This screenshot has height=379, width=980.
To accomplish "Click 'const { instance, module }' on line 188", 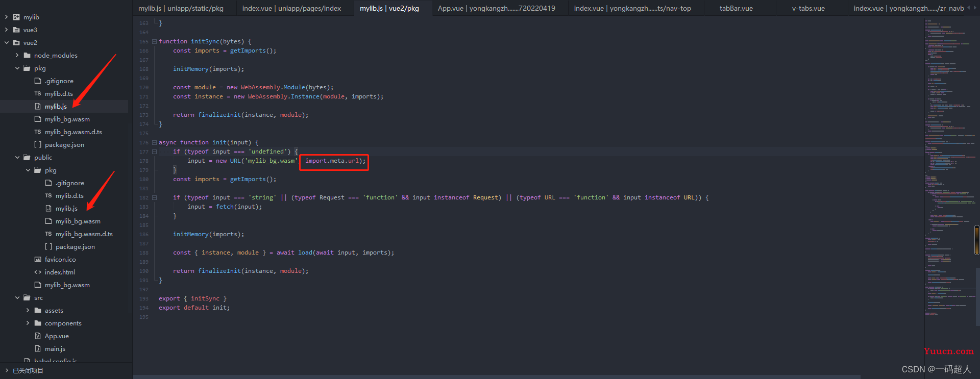I will tap(219, 252).
